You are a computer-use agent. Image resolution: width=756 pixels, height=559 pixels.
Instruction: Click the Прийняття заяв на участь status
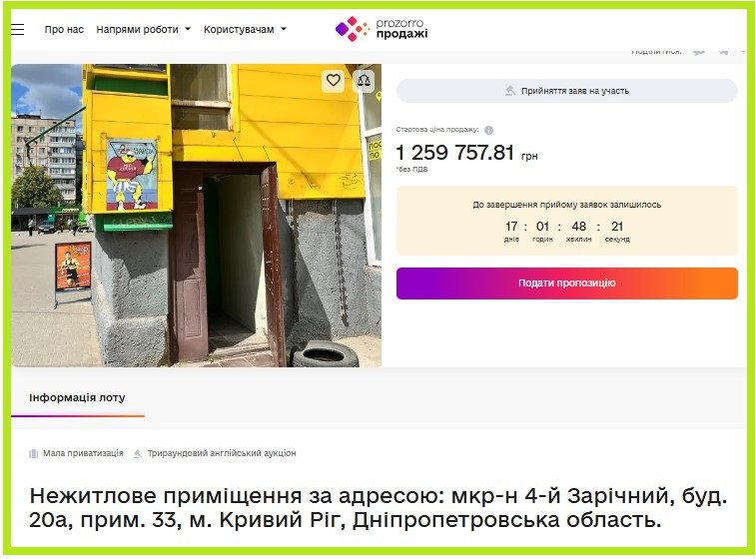point(567,91)
